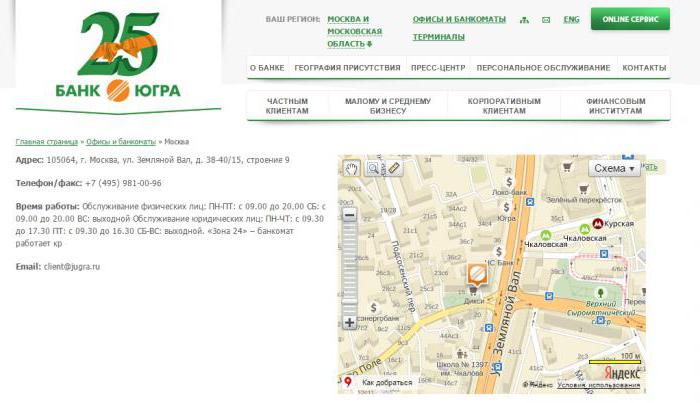Click the Чкаловская metro label near Курская
Viewport: 700px width, 403px height.
tap(584, 238)
